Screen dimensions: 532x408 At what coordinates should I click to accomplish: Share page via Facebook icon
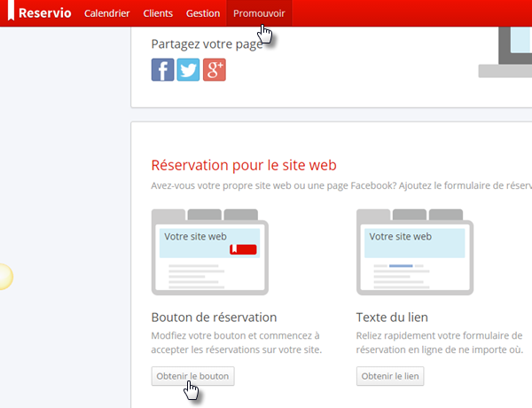(162, 70)
